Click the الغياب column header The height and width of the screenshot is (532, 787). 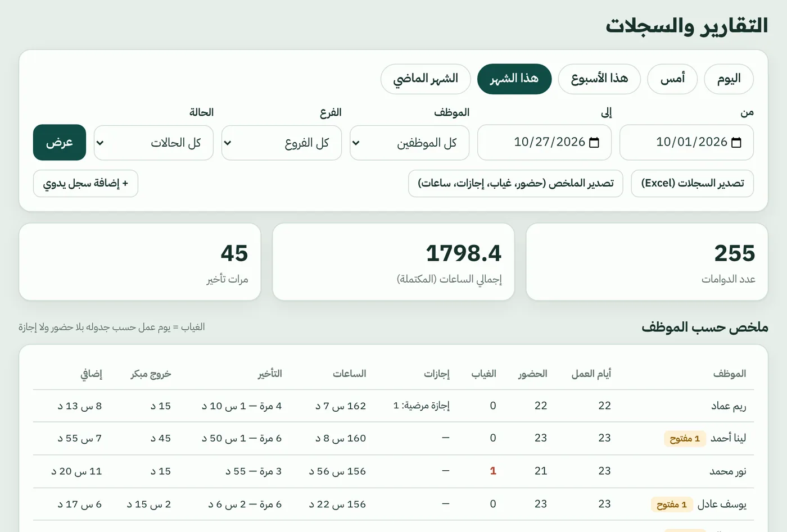coord(483,374)
